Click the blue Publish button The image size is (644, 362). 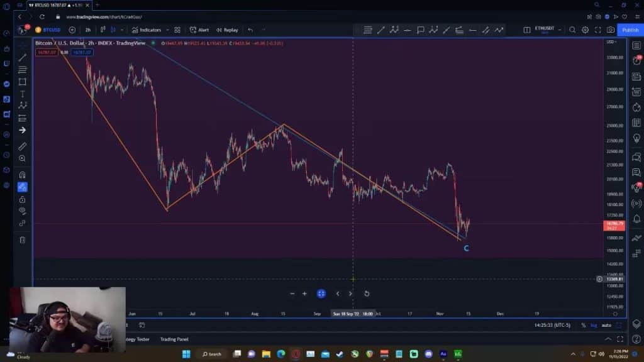pyautogui.click(x=630, y=30)
